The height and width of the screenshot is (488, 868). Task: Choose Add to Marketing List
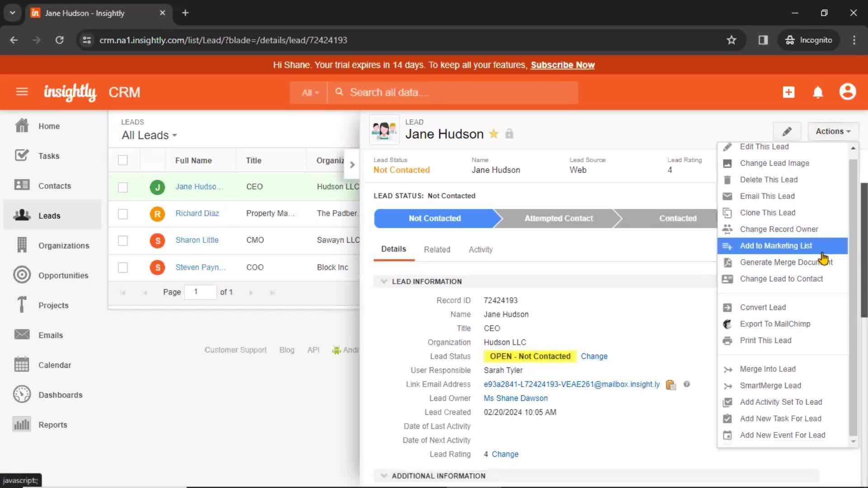[x=782, y=246]
